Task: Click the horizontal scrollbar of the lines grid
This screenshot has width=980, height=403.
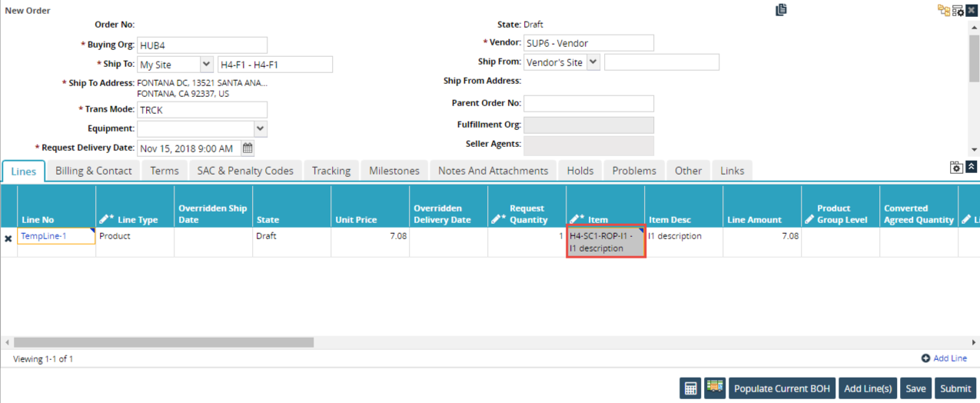Action: click(x=164, y=342)
